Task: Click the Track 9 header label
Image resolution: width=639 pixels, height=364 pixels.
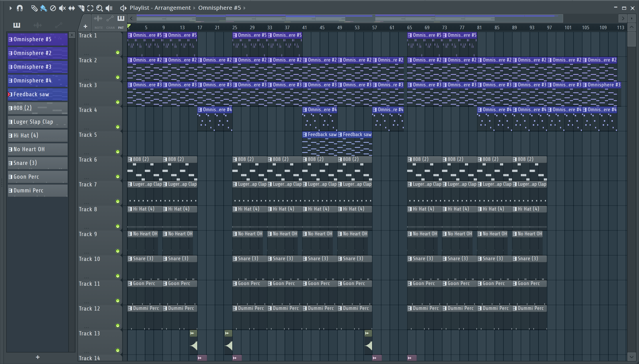Action: tap(88, 234)
